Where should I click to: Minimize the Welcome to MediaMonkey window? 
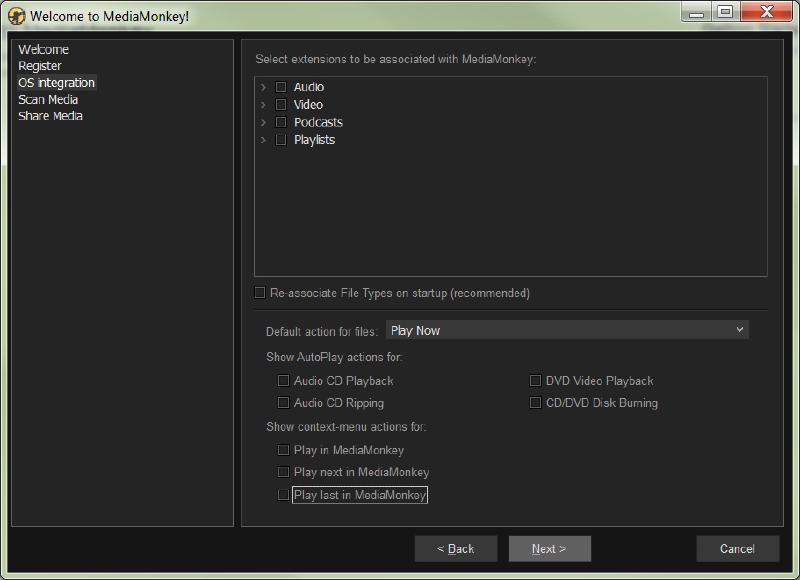coord(696,12)
